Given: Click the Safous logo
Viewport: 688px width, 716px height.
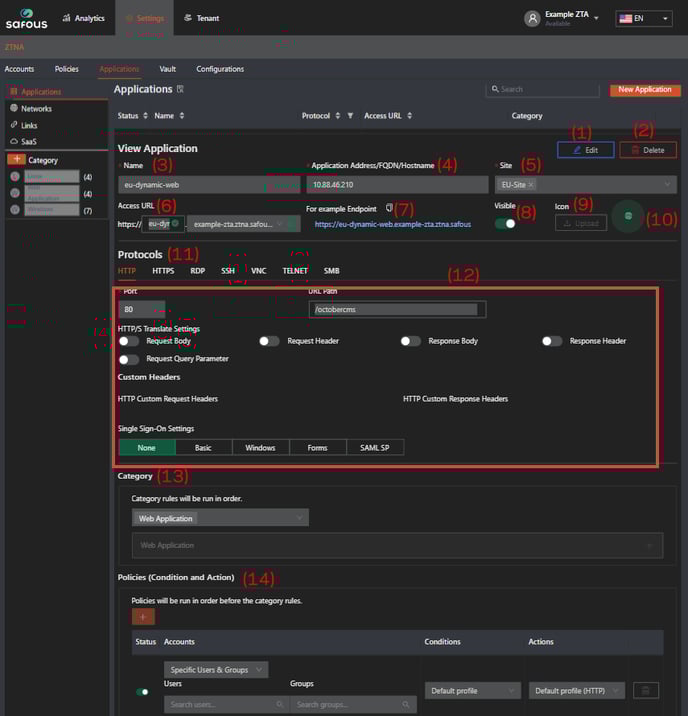Looking at the screenshot, I should (x=27, y=18).
